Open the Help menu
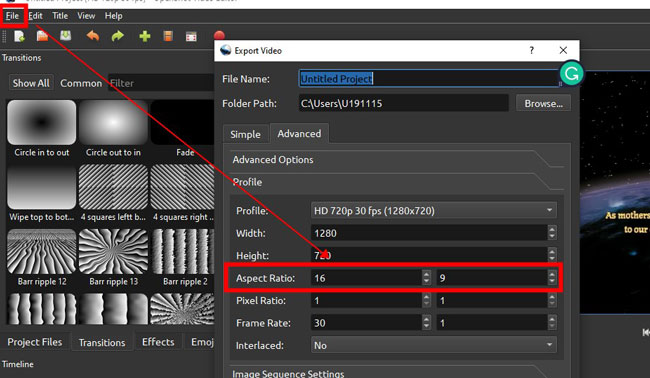 click(113, 16)
